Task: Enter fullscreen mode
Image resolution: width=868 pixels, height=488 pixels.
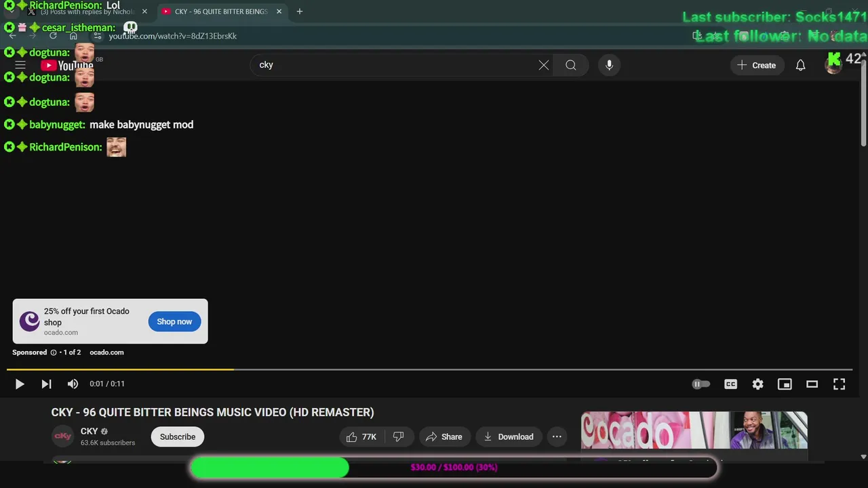Action: [x=839, y=384]
